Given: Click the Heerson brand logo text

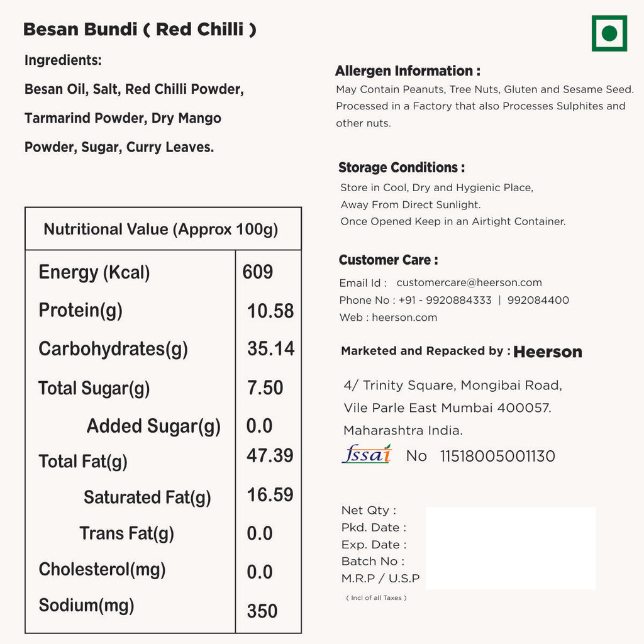Looking at the screenshot, I should (x=547, y=352).
